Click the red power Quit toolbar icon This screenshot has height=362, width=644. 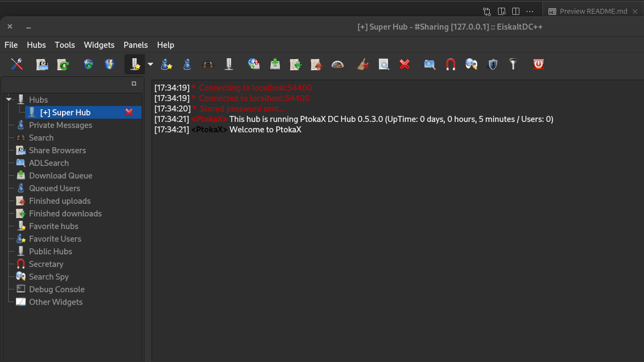point(539,64)
